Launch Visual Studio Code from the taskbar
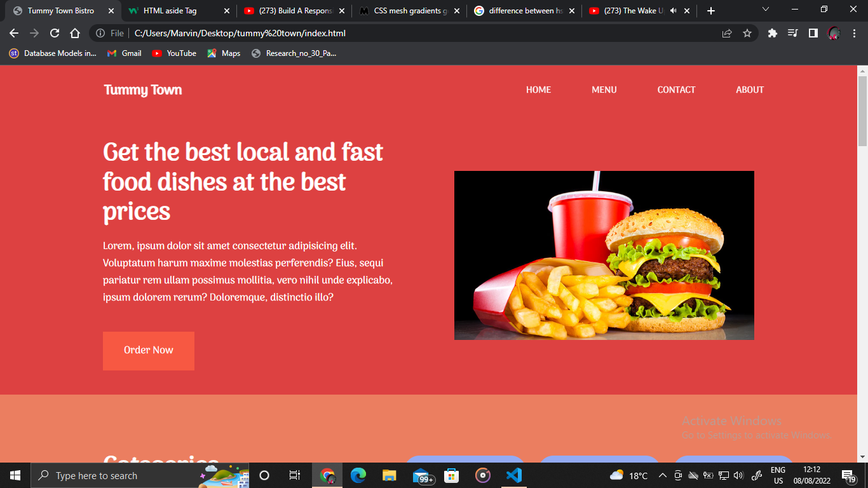 click(x=513, y=475)
